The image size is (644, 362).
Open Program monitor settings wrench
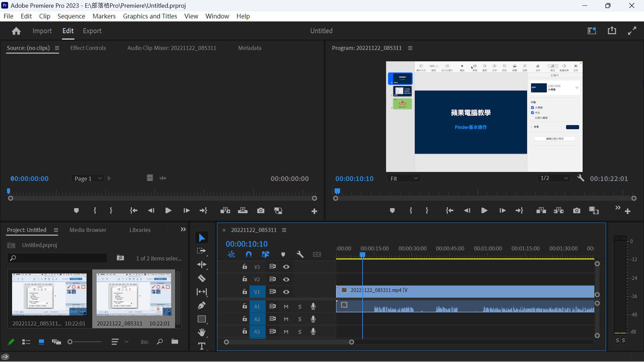581,178
